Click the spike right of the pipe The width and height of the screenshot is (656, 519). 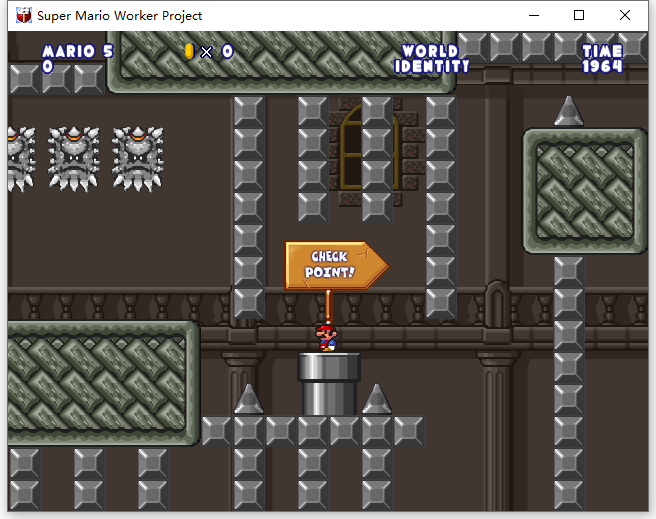(x=377, y=399)
